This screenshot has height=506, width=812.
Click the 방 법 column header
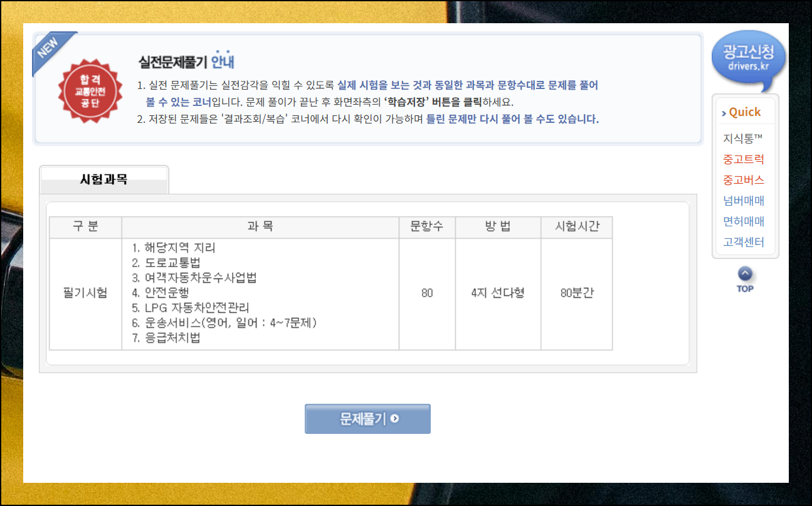pos(498,228)
